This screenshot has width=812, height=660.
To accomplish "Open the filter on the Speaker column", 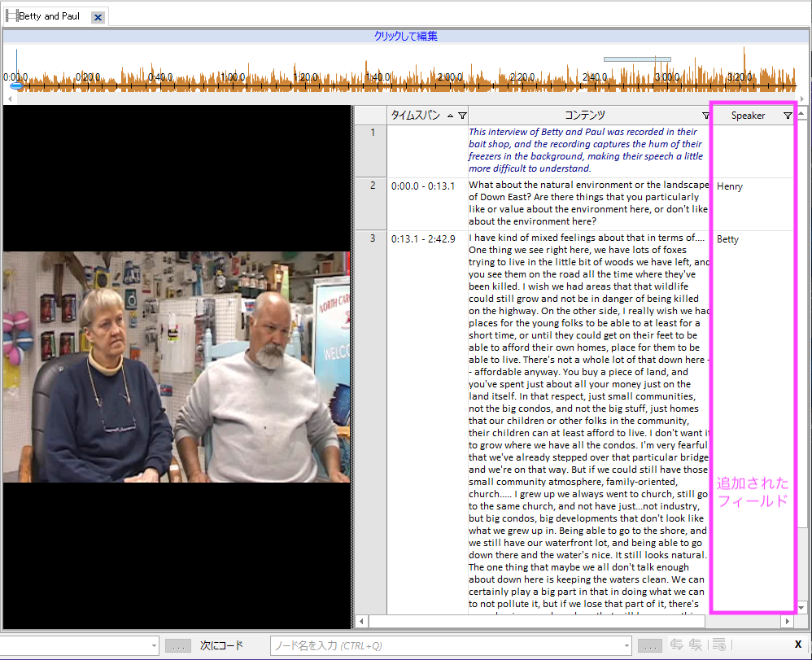I will (787, 116).
